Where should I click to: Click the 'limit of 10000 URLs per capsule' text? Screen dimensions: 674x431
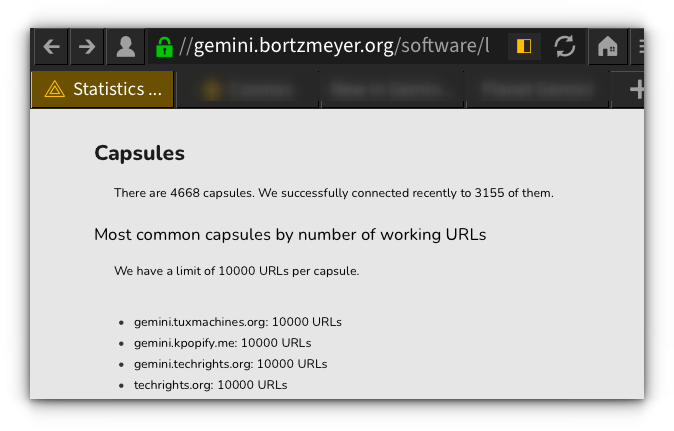click(x=267, y=271)
